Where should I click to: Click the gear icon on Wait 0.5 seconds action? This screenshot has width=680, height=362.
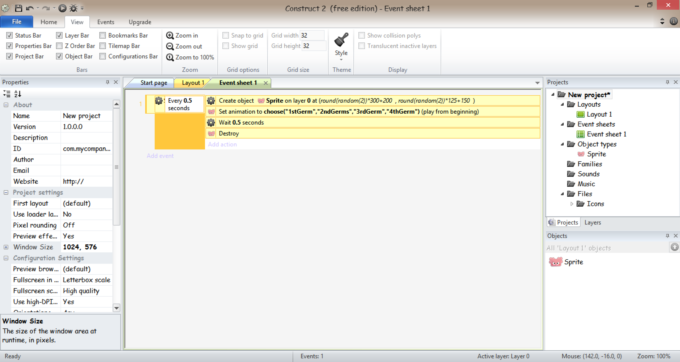click(x=211, y=123)
